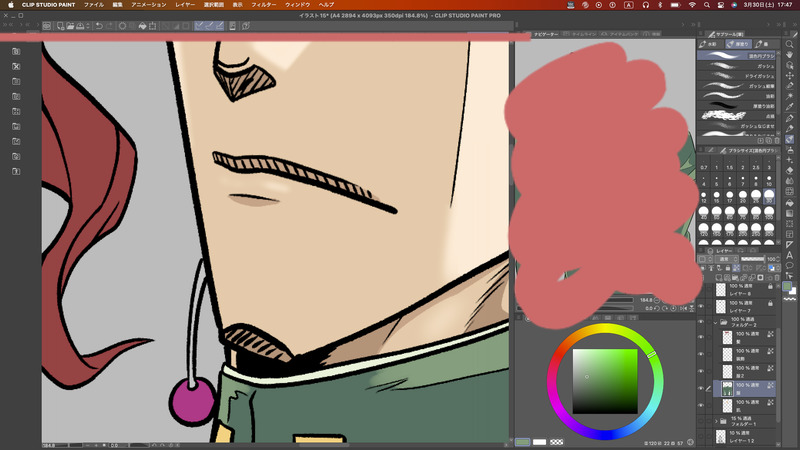This screenshot has width=800, height=450.
Task: Switch to the 水彩 sub tool tab
Action: tap(709, 44)
